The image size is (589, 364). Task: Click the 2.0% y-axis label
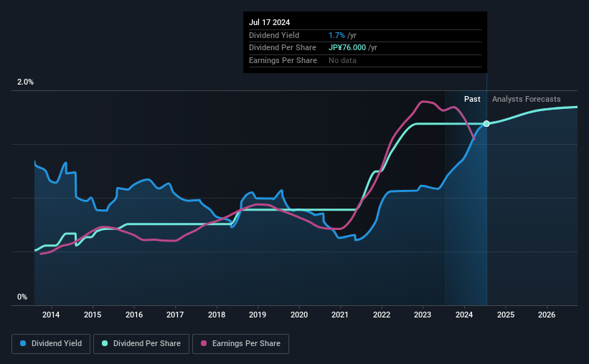pos(25,82)
